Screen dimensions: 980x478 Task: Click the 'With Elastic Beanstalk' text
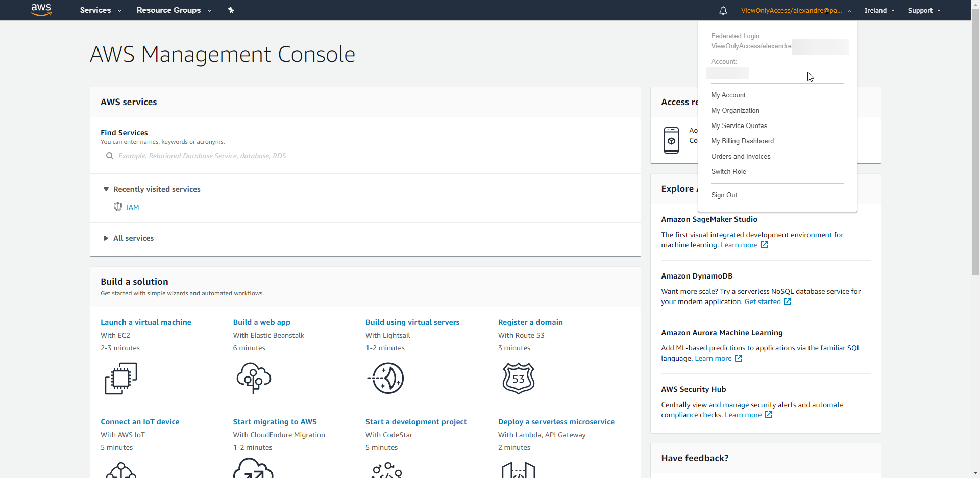tap(268, 335)
